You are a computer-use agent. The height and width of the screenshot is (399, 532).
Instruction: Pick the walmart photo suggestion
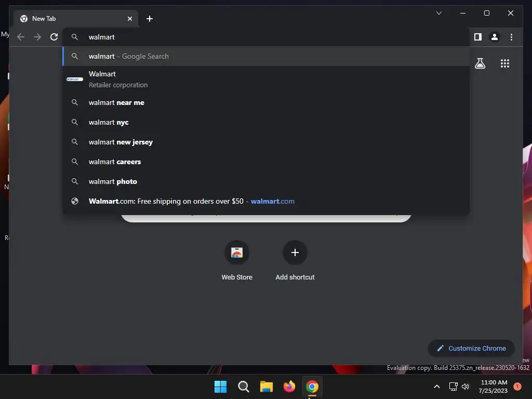[x=267, y=181]
